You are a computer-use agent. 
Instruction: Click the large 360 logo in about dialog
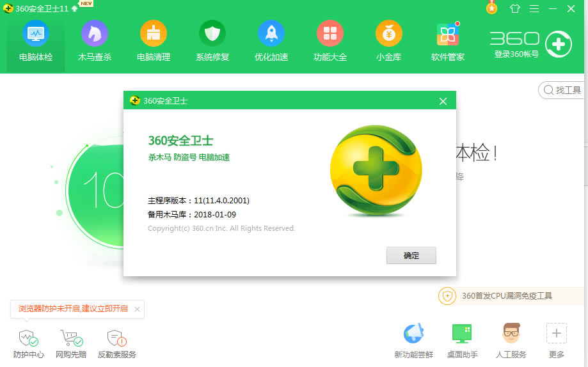pyautogui.click(x=376, y=171)
